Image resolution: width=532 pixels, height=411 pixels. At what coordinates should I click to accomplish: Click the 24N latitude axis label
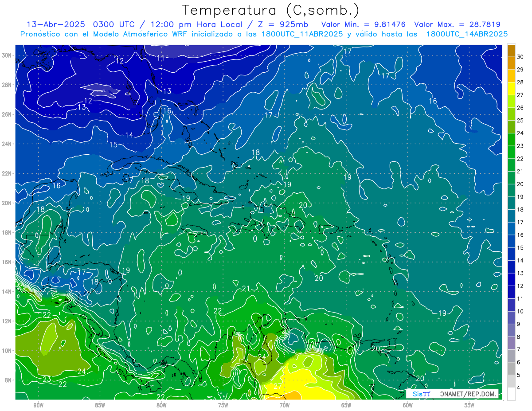8,144
